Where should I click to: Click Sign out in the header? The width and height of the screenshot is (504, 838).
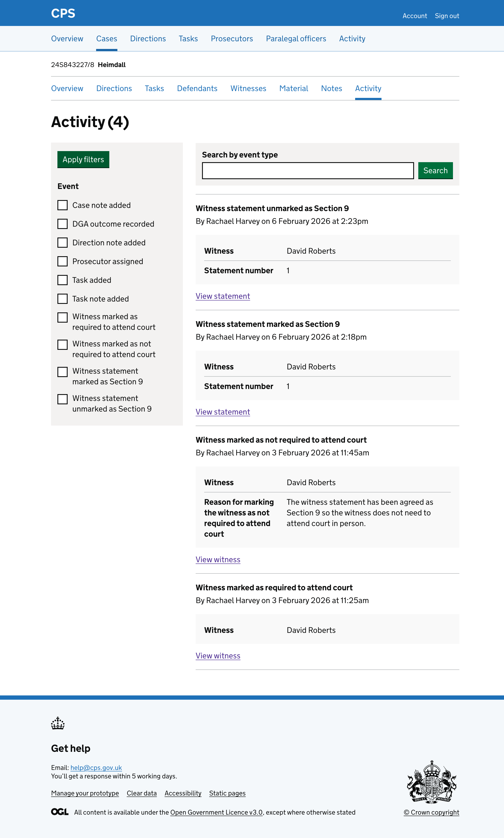click(447, 16)
